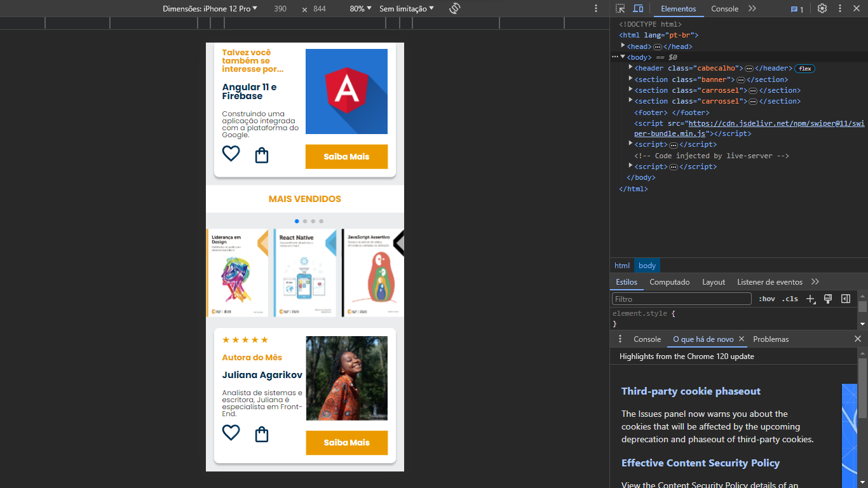Click the viewport width field 390
The width and height of the screenshot is (868, 488).
point(280,9)
